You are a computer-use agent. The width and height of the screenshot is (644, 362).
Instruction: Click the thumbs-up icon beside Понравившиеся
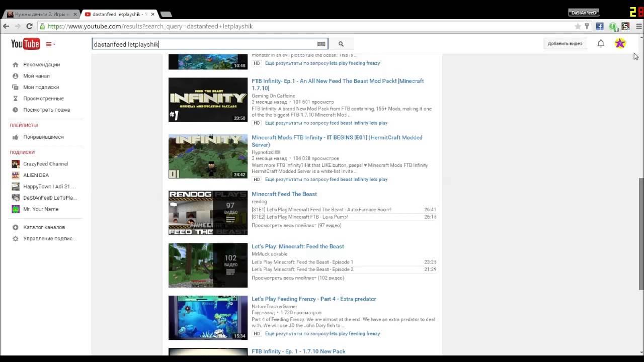15,137
